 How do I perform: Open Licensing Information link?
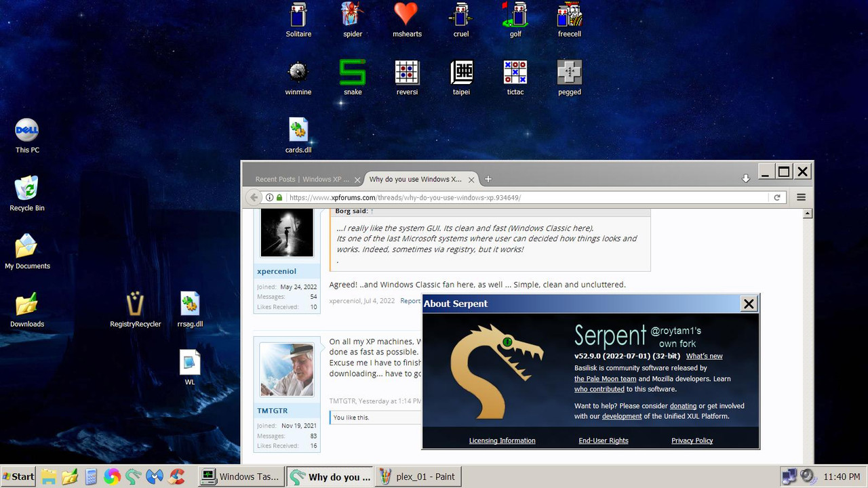(502, 441)
